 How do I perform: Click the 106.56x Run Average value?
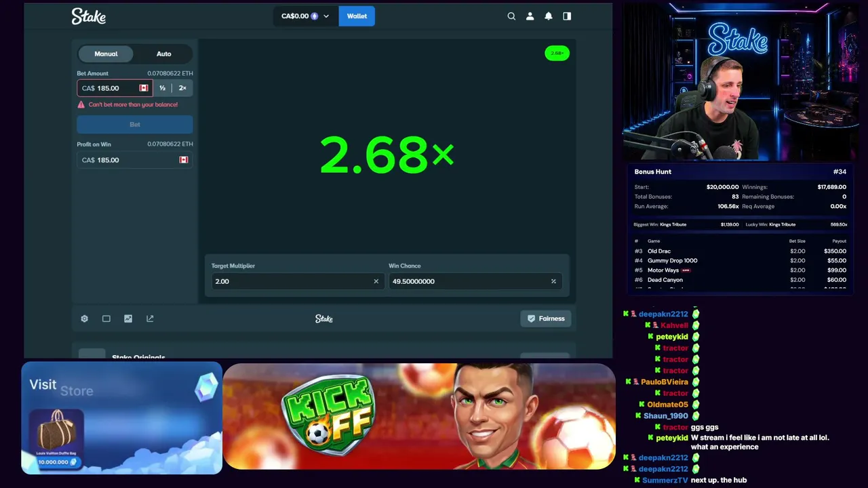(728, 206)
